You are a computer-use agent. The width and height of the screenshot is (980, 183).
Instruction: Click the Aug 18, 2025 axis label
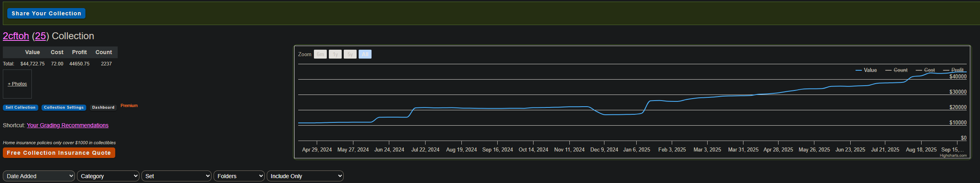click(x=921, y=149)
